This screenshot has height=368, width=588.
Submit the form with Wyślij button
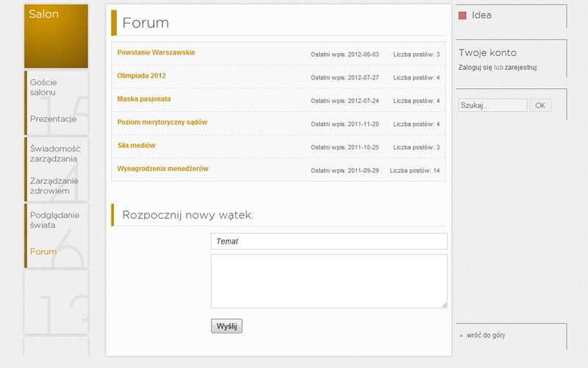[x=226, y=326]
